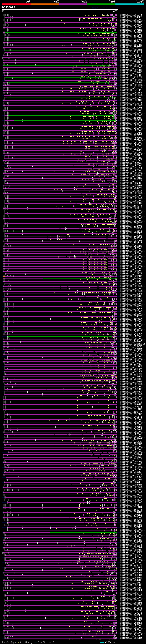
Task: Select hit UniRef100_C1GJ14
Action: (131, 53)
